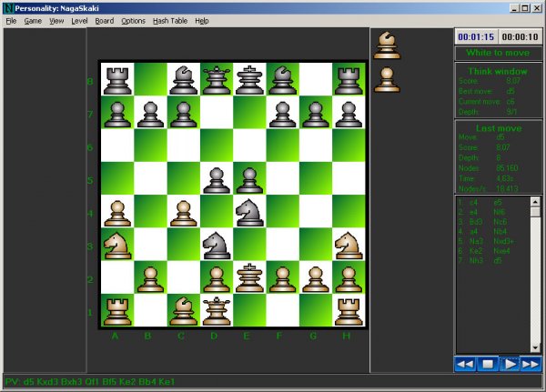Select the white queen on d1
The image size is (546, 392).
[216, 311]
